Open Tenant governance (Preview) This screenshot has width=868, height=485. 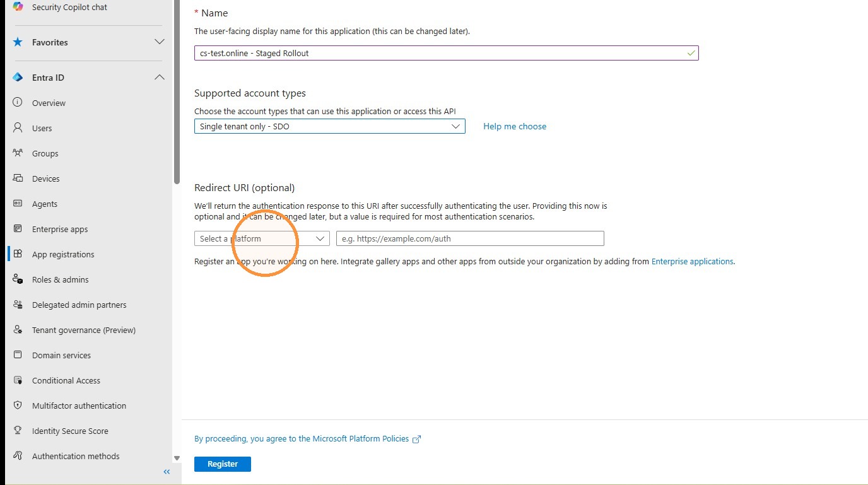pos(84,330)
